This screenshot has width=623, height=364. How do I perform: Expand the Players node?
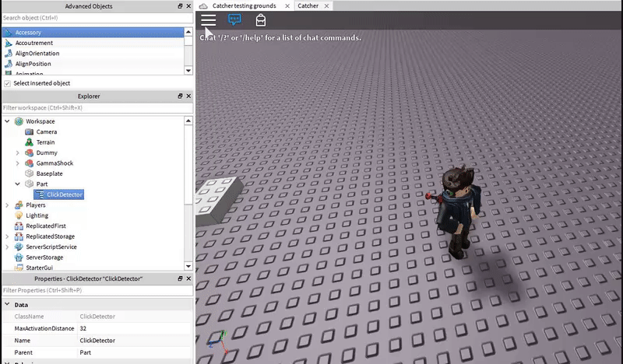[7, 205]
